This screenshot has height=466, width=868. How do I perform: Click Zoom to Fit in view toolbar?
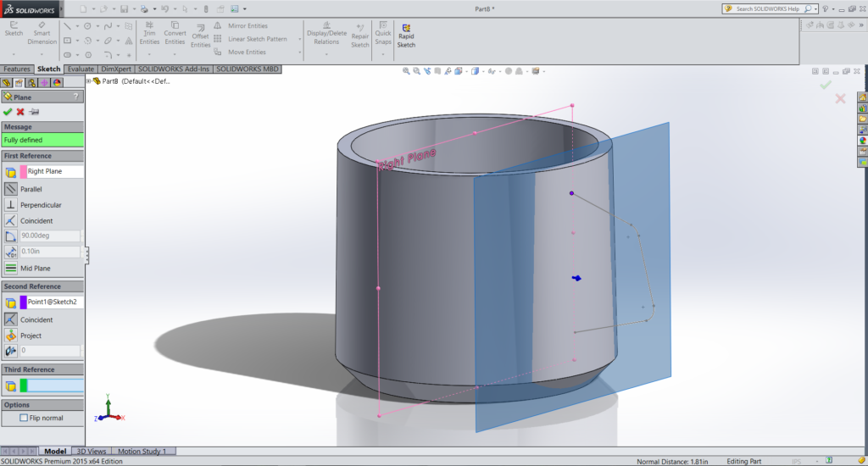[x=406, y=71]
